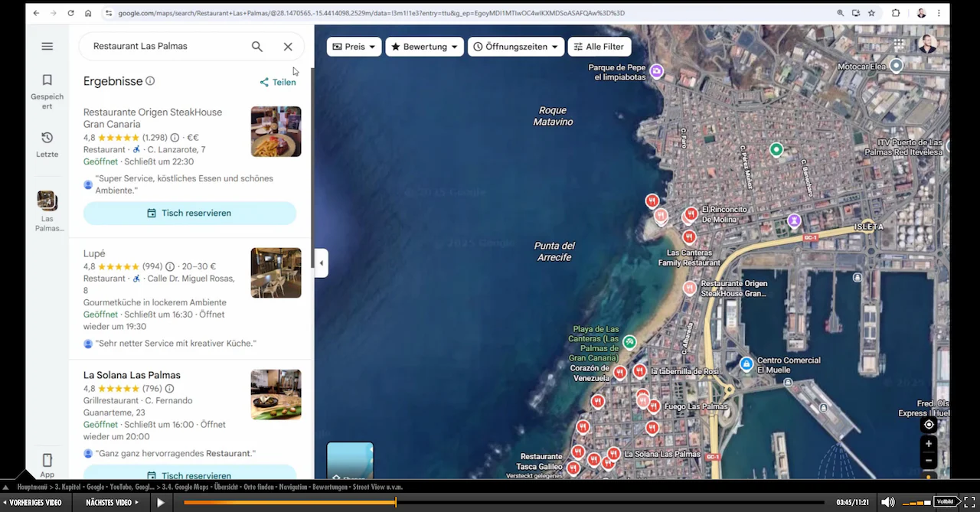The width and height of the screenshot is (980, 512).
Task: Open the Google account avatar on the map
Action: tap(928, 44)
